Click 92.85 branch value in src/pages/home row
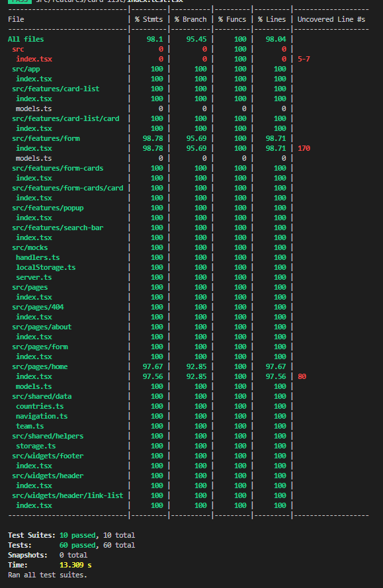The image size is (383, 588). tap(196, 366)
